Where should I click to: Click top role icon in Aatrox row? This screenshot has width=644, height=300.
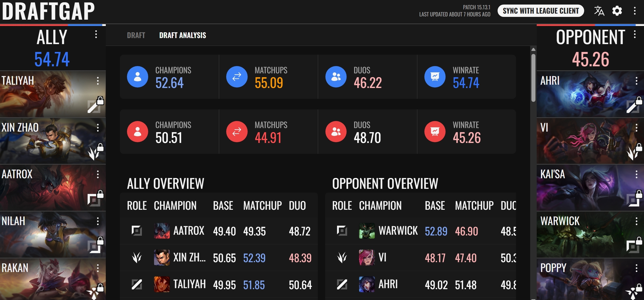(x=137, y=231)
